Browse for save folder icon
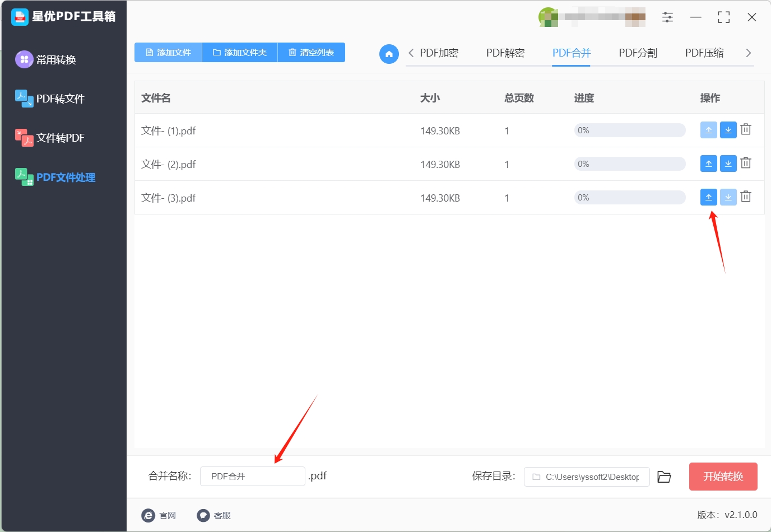This screenshot has height=532, width=771. pos(664,477)
